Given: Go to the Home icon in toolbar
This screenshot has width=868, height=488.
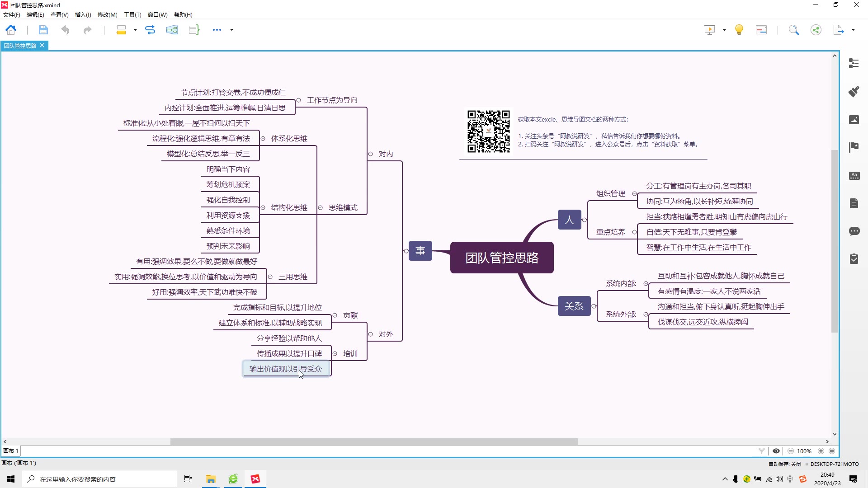Looking at the screenshot, I should point(11,30).
